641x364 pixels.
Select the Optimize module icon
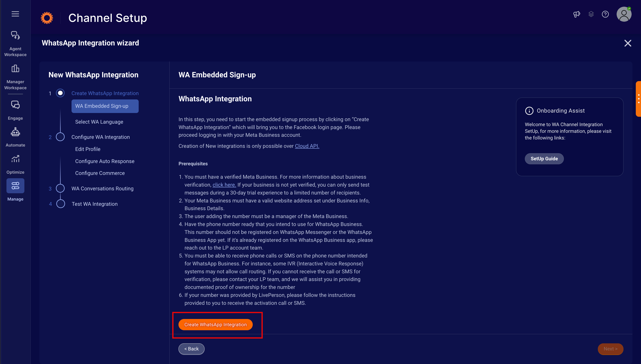click(15, 159)
